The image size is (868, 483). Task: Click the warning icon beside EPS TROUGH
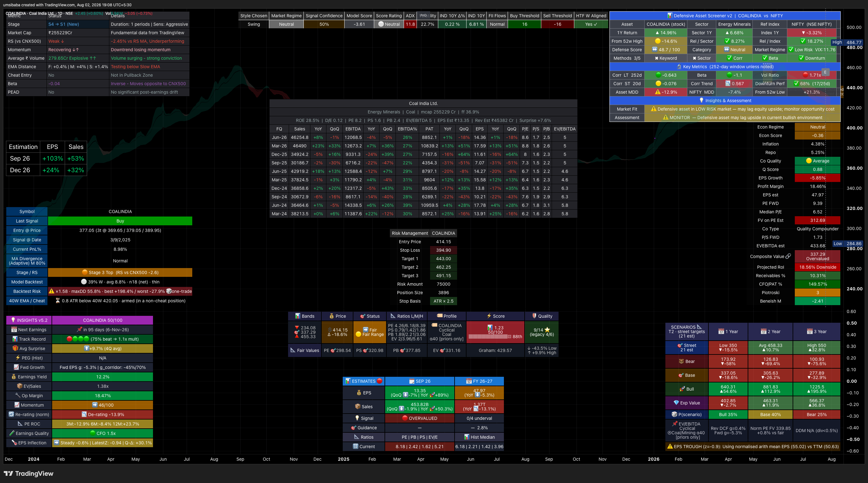tap(670, 446)
